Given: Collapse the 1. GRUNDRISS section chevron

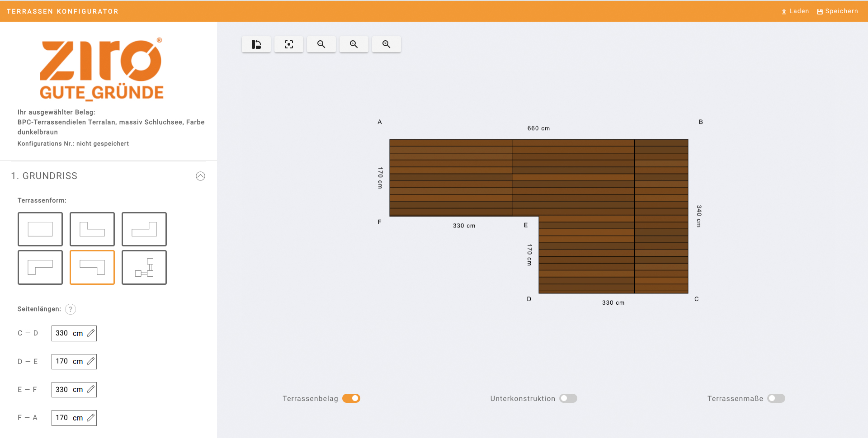Looking at the screenshot, I should [200, 176].
